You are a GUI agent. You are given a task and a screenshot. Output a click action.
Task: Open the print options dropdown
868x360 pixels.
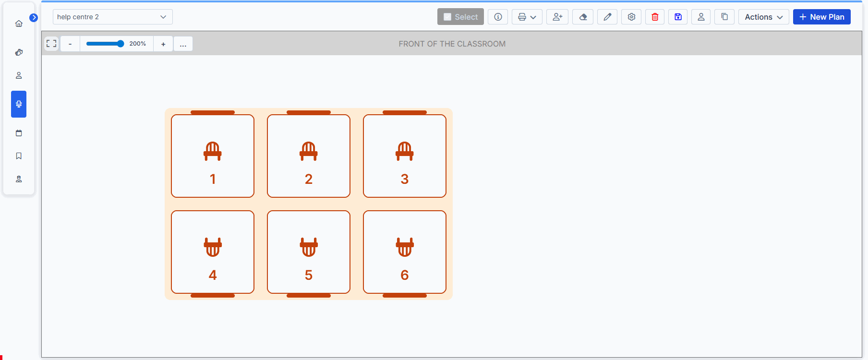pos(527,17)
